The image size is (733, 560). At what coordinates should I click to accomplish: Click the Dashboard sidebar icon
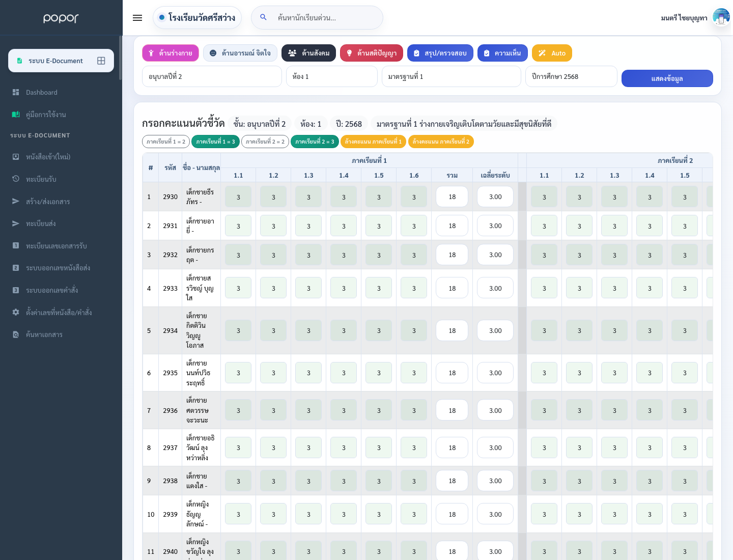[x=16, y=92]
